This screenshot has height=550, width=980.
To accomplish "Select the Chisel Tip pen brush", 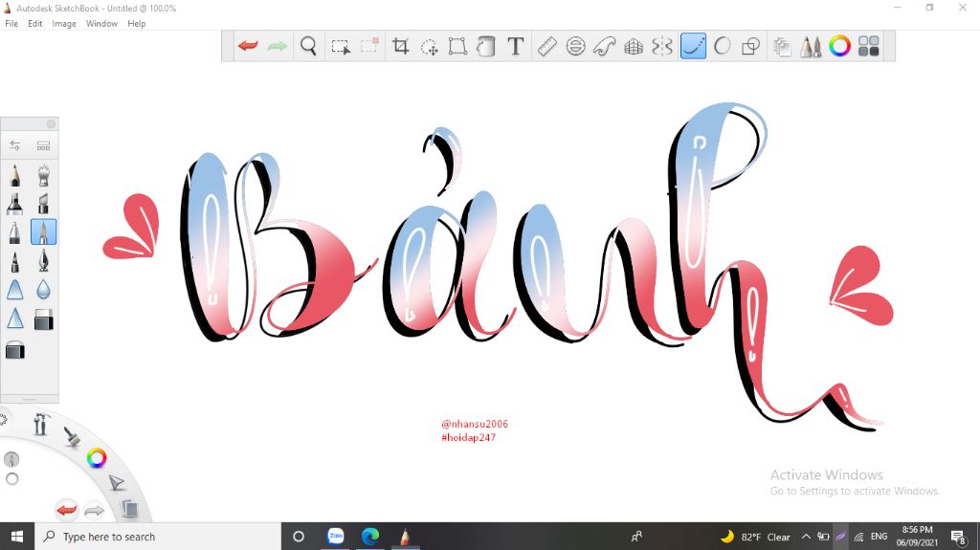I will [x=43, y=204].
